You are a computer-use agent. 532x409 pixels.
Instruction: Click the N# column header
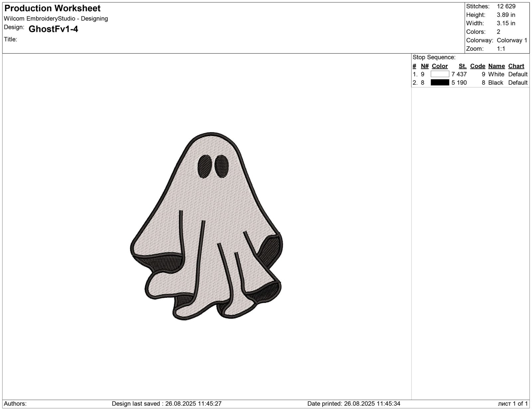[x=425, y=66]
